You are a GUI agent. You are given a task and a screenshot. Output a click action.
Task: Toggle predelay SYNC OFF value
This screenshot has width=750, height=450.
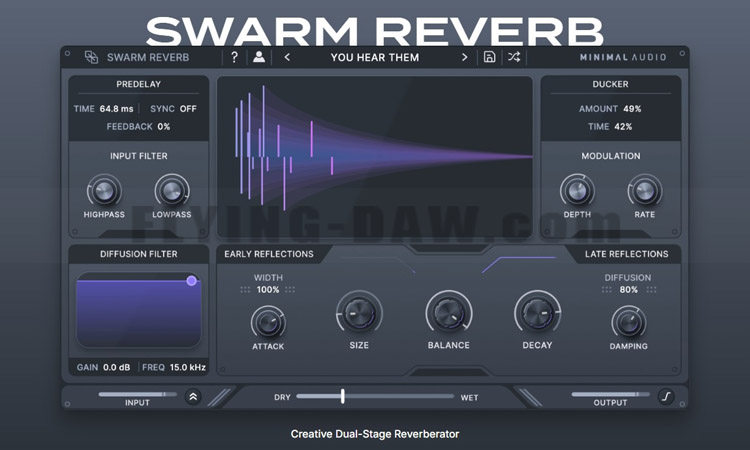188,109
